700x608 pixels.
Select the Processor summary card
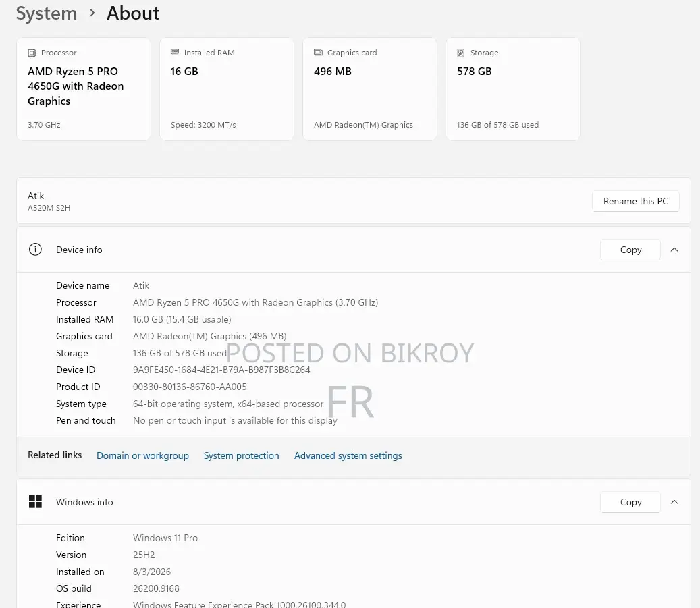pyautogui.click(x=84, y=89)
